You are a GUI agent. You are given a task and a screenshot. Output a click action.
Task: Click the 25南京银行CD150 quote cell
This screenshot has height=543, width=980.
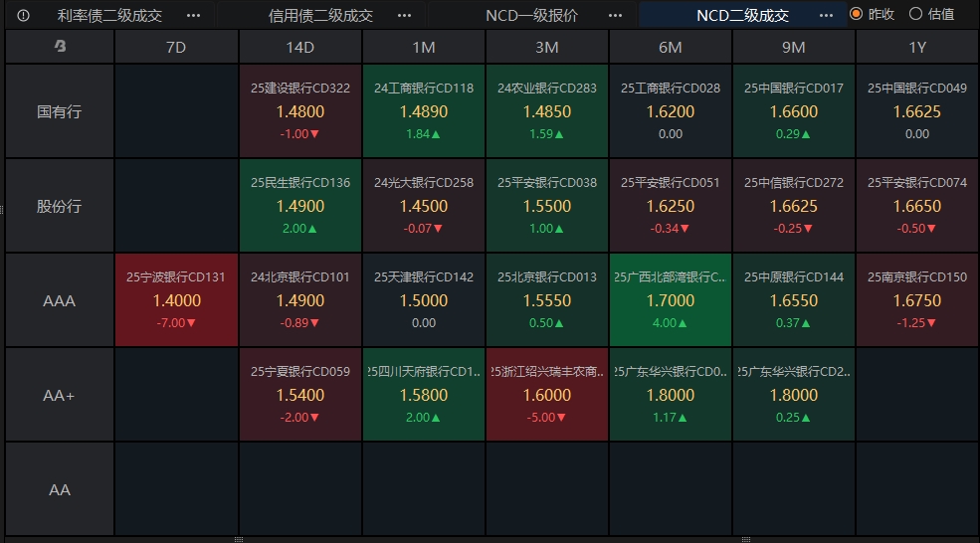click(917, 300)
